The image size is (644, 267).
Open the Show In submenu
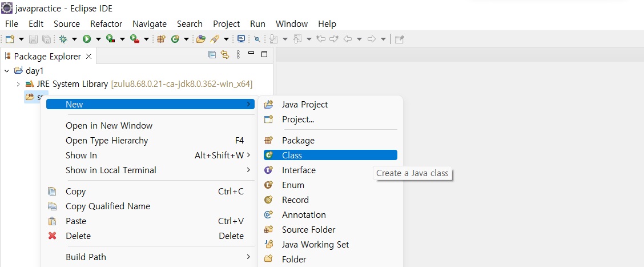coord(150,156)
